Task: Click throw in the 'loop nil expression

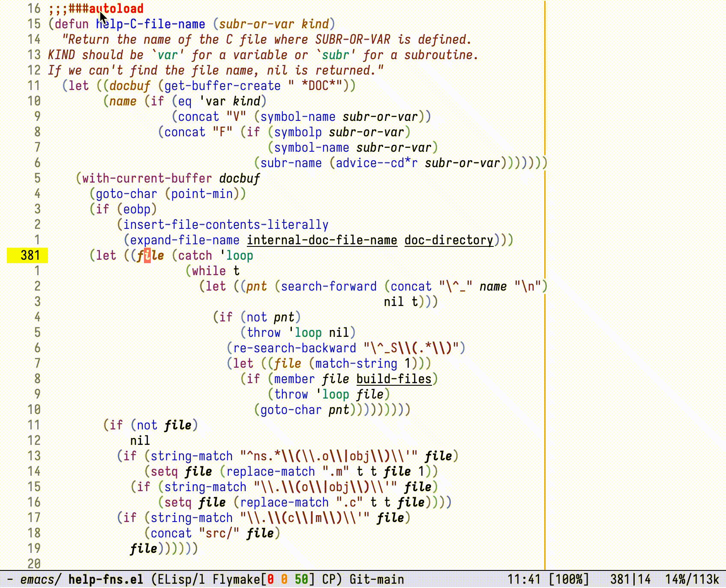Action: [x=264, y=333]
